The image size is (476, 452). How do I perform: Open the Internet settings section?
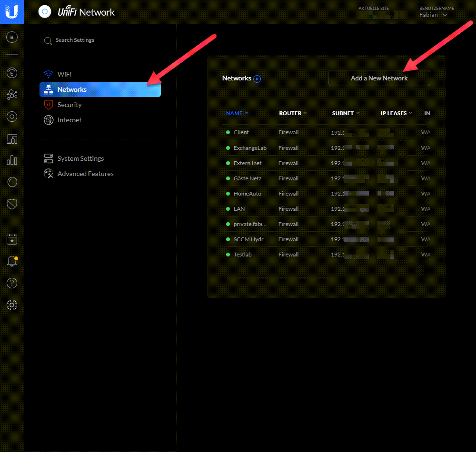point(100,120)
